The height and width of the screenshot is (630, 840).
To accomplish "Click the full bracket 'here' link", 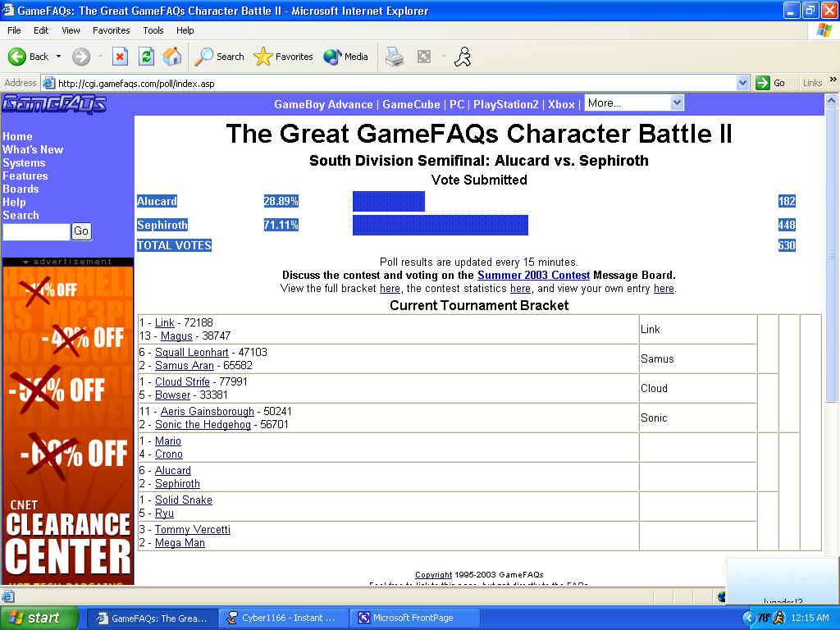I will 390,288.
